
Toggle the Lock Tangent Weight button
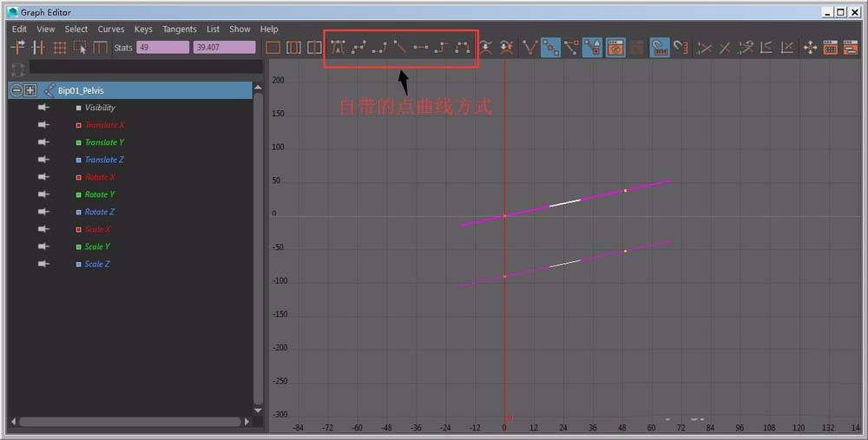[594, 48]
